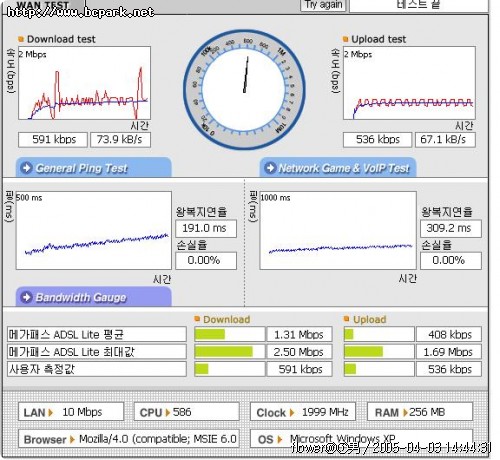The image size is (500, 460).
Task: Click the orange arrow next to LAN
Action: pos(50,413)
